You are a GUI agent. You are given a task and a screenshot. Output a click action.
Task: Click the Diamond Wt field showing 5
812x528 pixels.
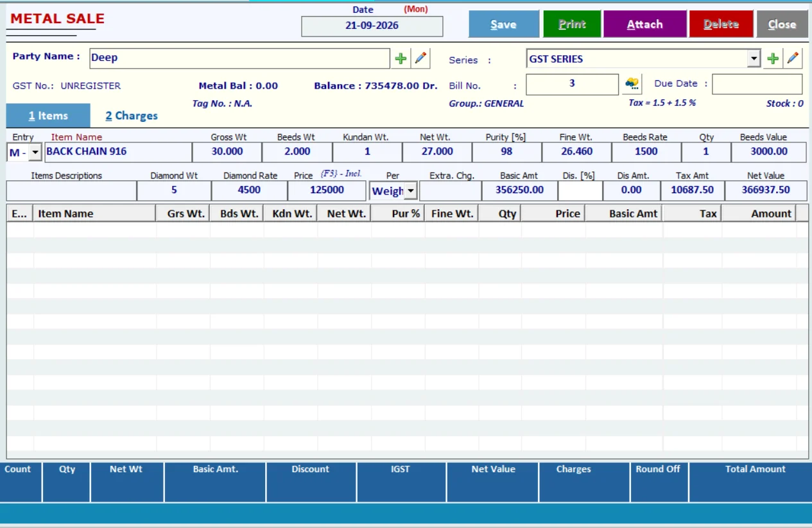(x=174, y=191)
